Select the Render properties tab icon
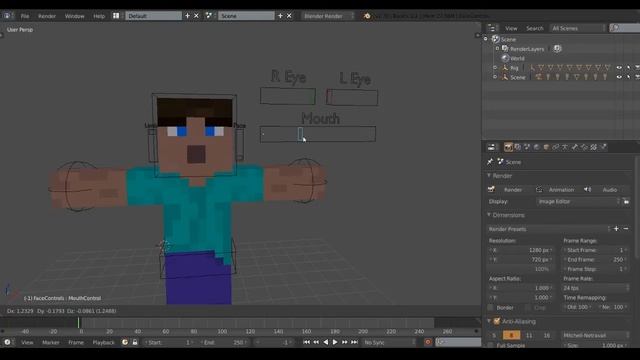Image resolution: width=640 pixels, height=360 pixels. 508,147
